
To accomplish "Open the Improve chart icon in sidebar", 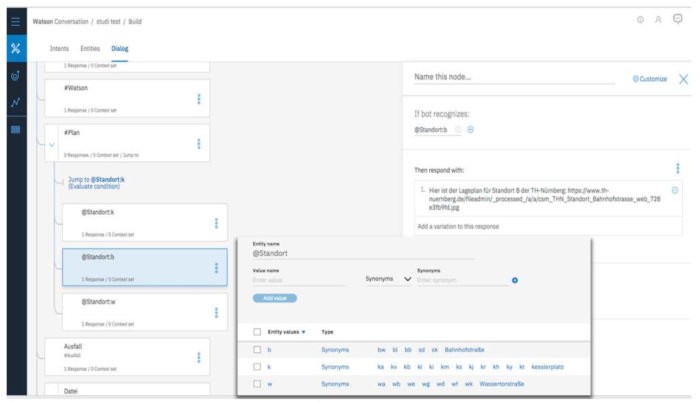I will [x=15, y=102].
